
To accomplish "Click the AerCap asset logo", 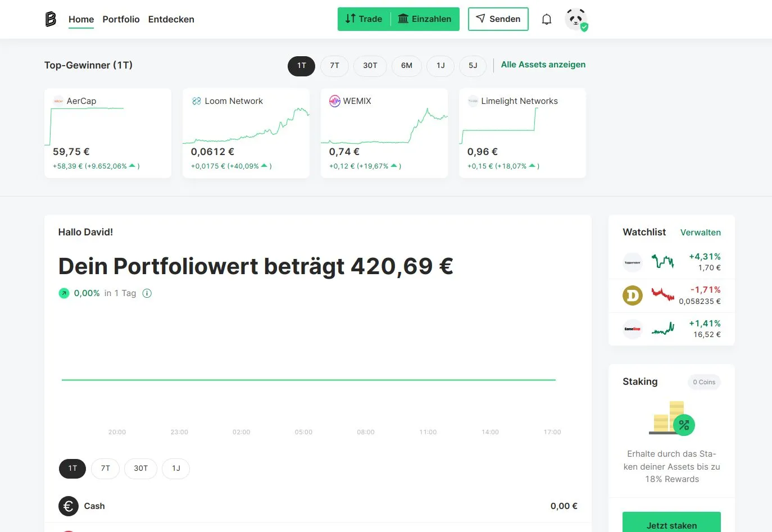I will pyautogui.click(x=58, y=101).
